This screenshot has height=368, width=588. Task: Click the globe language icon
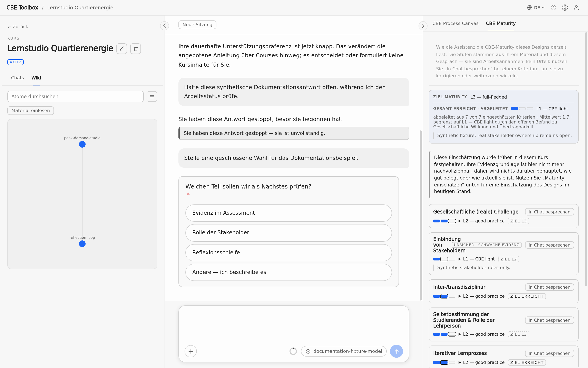pyautogui.click(x=530, y=8)
